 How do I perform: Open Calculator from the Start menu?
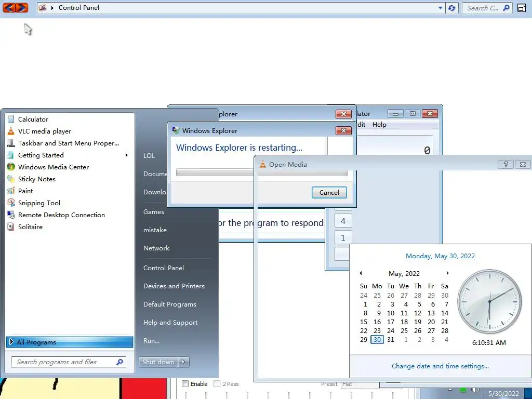[x=70, y=119]
